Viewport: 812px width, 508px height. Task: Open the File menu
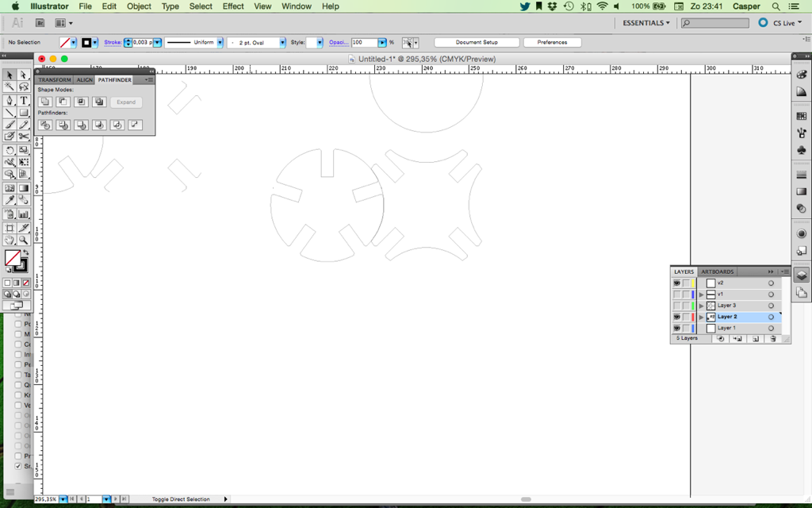click(86, 6)
